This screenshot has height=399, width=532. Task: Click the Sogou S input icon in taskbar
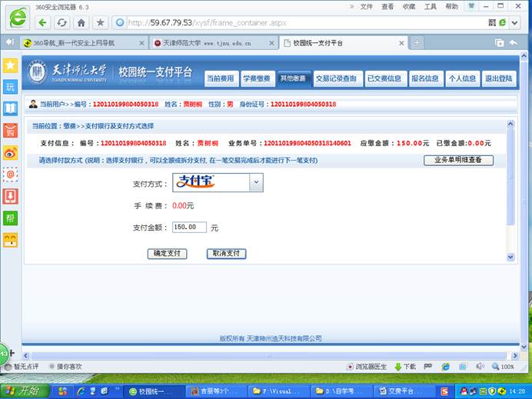point(445,391)
